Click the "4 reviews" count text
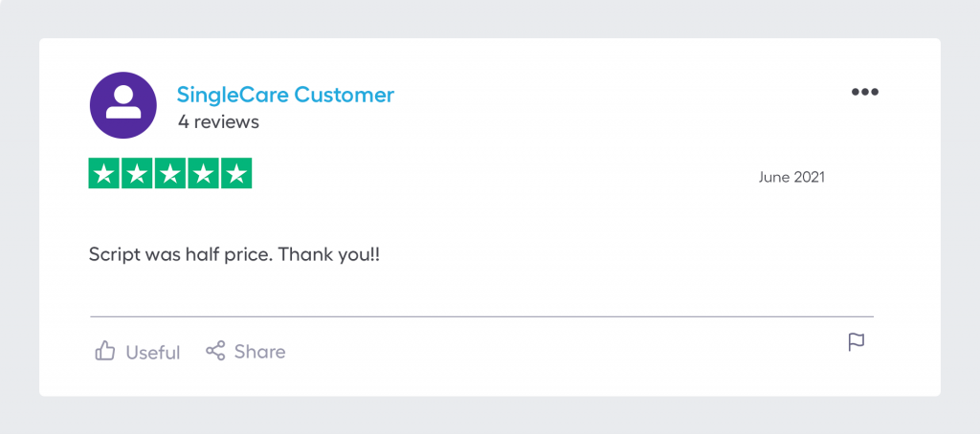980x434 pixels. point(218,122)
